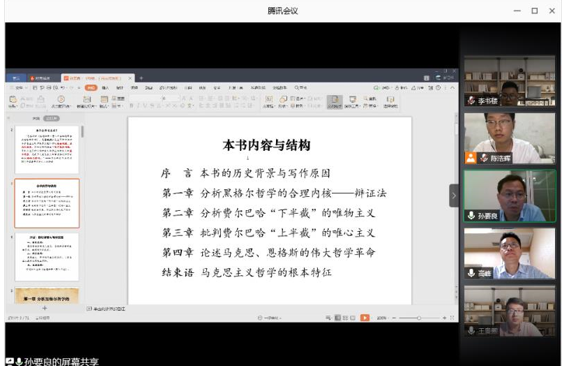This screenshot has width=562, height=366.
Task: Toggle bold formatting with the B button
Action: coord(132,105)
